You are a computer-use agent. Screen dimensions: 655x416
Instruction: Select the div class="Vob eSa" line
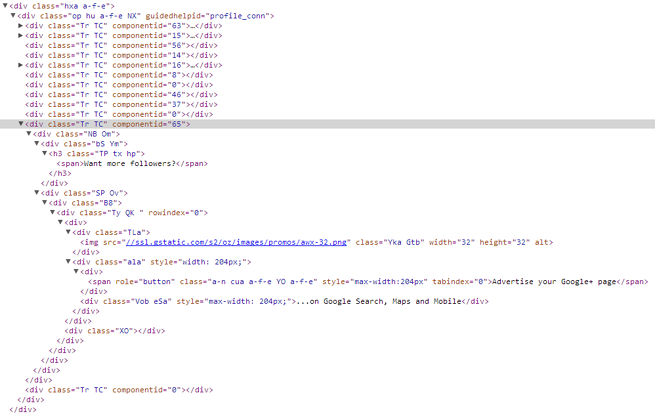[284, 301]
